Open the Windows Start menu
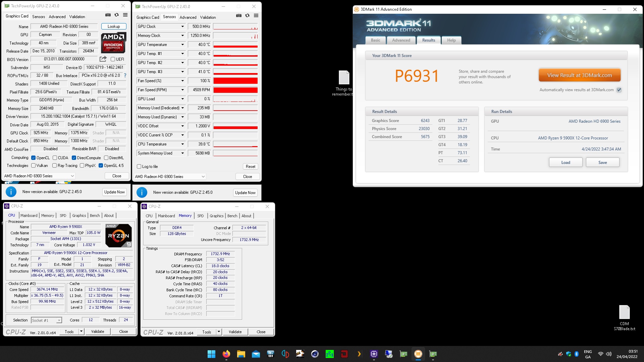644x362 pixels. pos(211,354)
